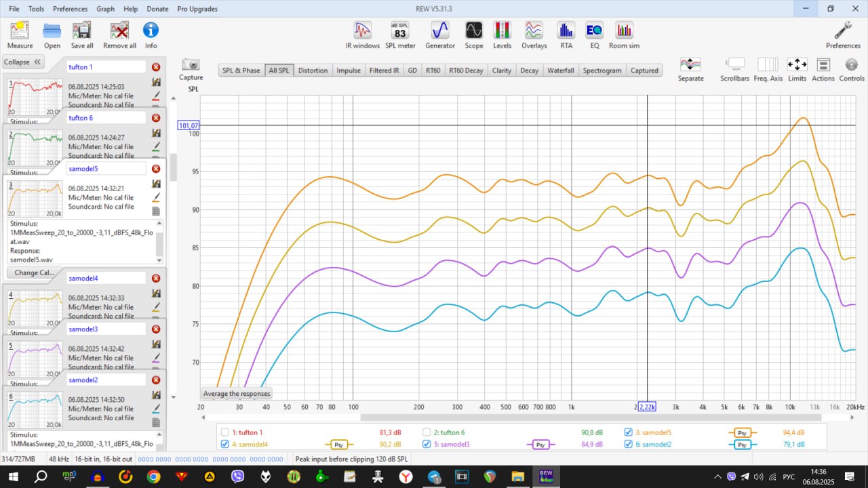Switch to the SPL & Phase tab

point(241,70)
